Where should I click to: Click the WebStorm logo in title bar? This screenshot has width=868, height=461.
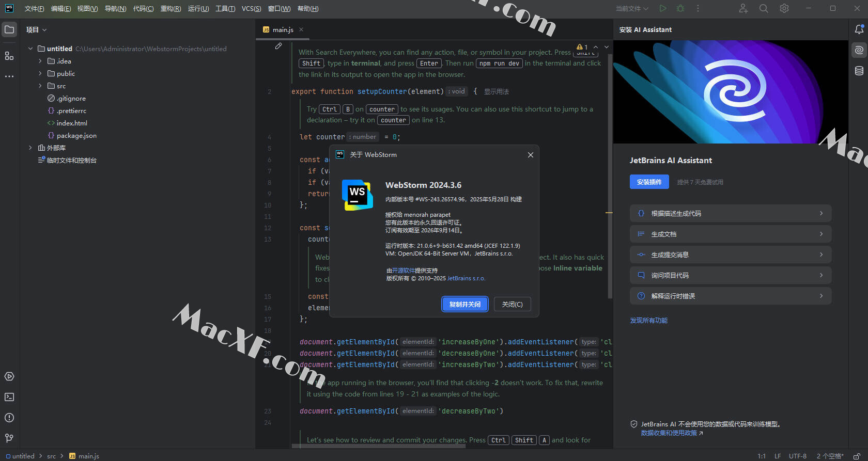pos(9,8)
